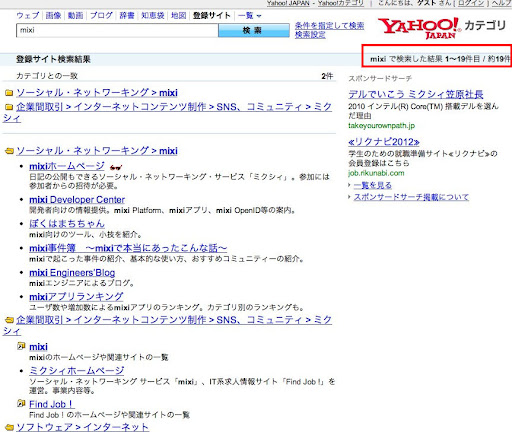Open results heading ソーシャル・ネットワーキング > mixi
512x432 pixels.
(x=97, y=151)
